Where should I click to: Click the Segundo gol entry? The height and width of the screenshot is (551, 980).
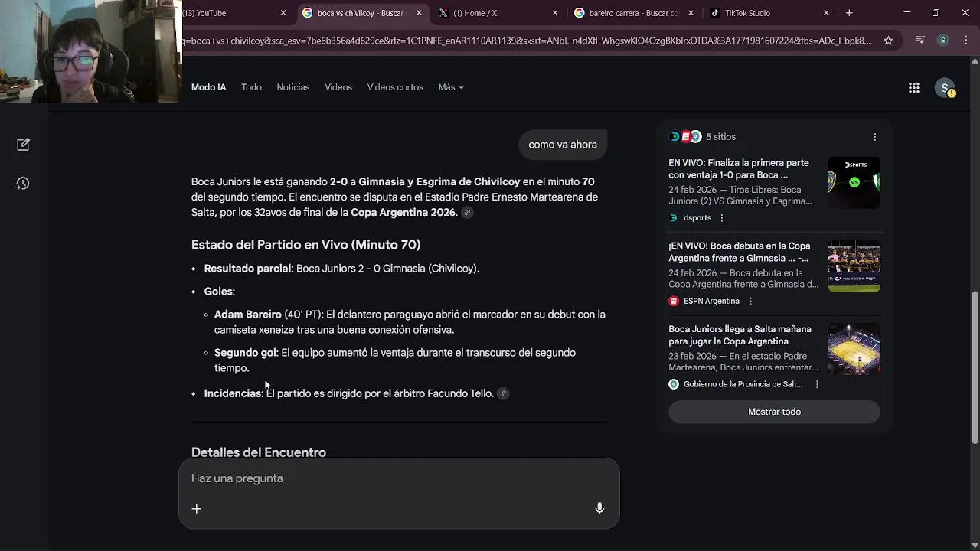[395, 360]
